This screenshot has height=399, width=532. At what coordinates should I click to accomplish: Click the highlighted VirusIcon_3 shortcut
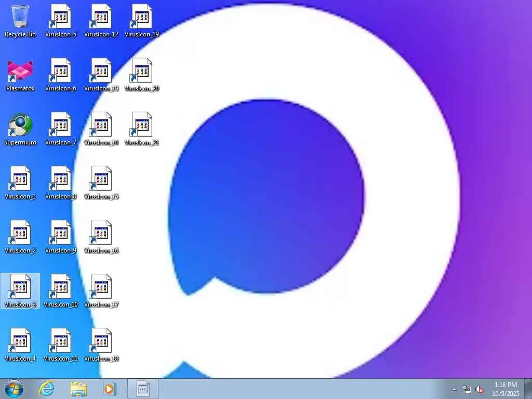(x=20, y=291)
